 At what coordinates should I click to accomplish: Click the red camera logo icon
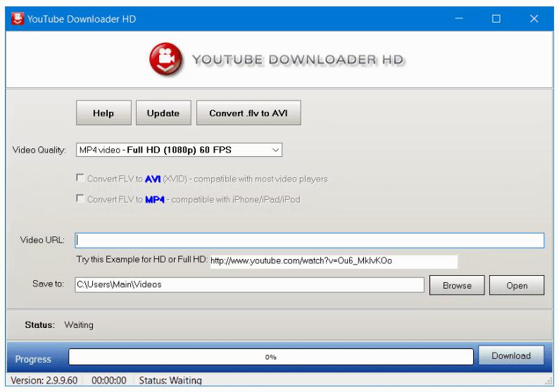[166, 60]
